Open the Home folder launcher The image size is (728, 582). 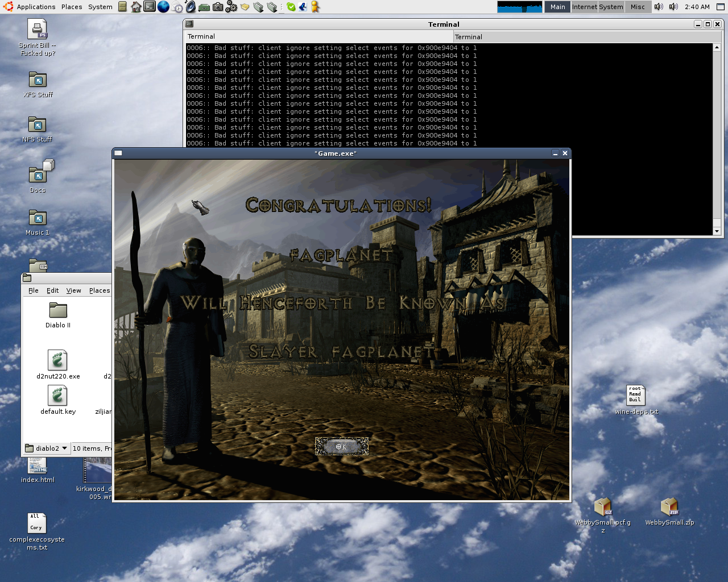pyautogui.click(x=136, y=7)
